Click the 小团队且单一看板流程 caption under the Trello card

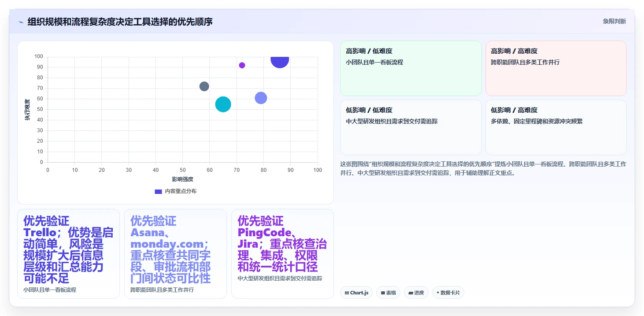tap(50, 290)
